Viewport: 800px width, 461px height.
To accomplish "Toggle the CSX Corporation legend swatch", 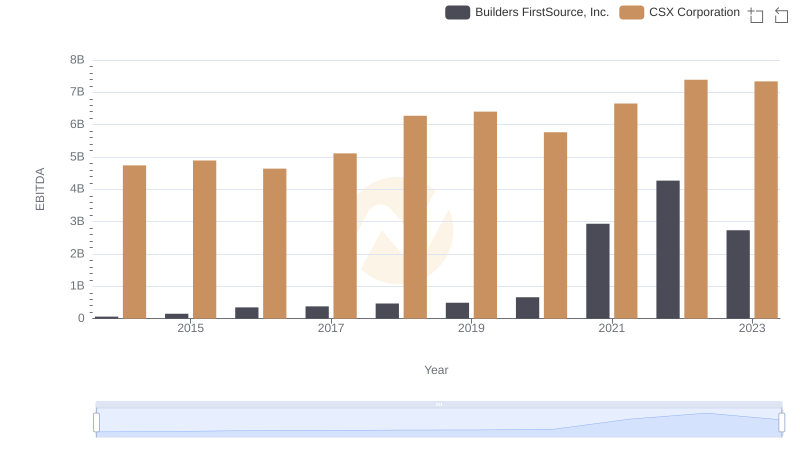I will coord(631,12).
